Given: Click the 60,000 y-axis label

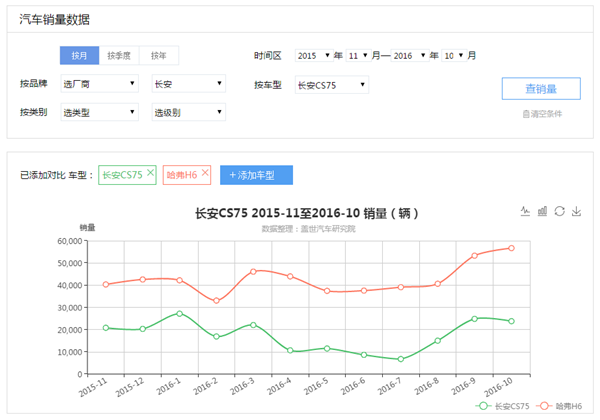Looking at the screenshot, I should [70, 241].
